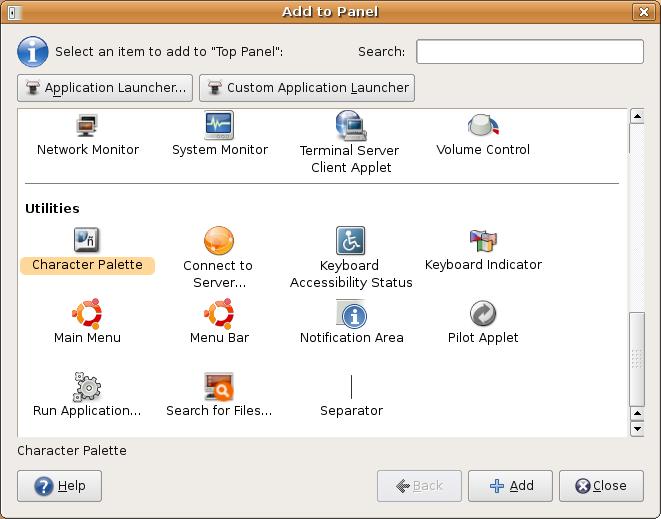Click the Application Launcher button

(x=105, y=88)
